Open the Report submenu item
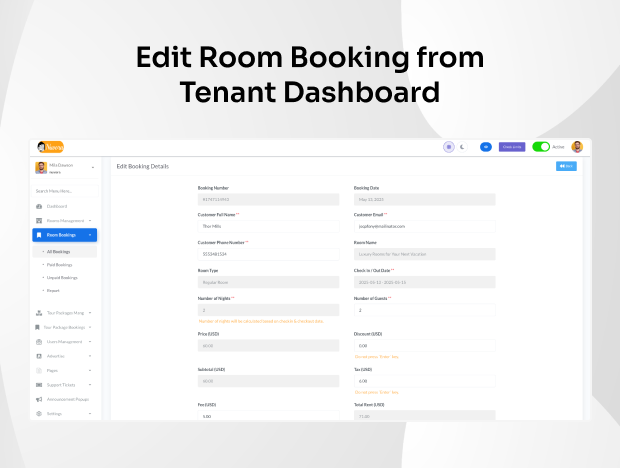 (53, 291)
